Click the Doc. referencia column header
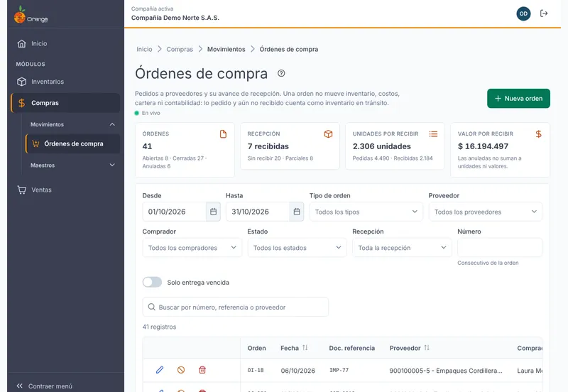 click(x=351, y=348)
